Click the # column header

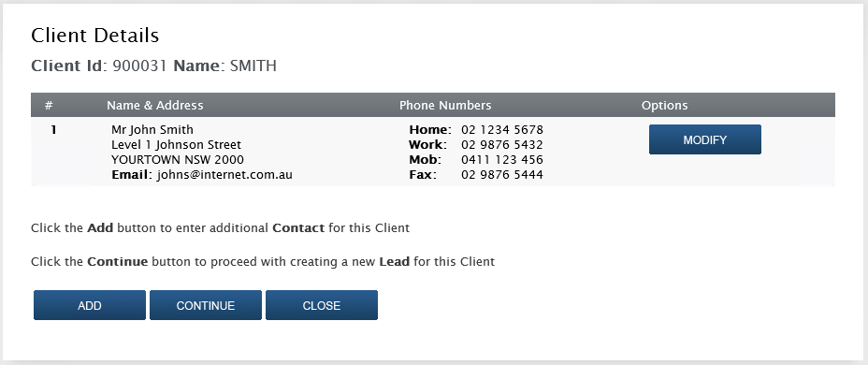click(x=49, y=105)
